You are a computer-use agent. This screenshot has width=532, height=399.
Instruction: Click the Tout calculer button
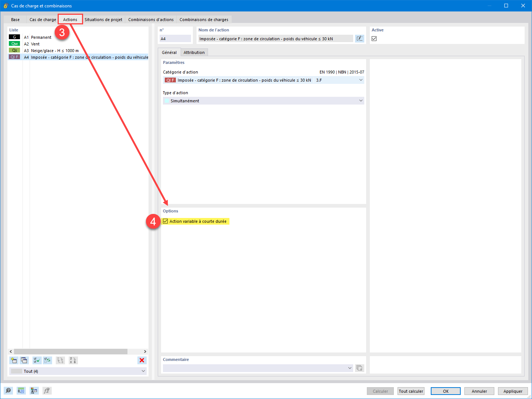tap(411, 391)
